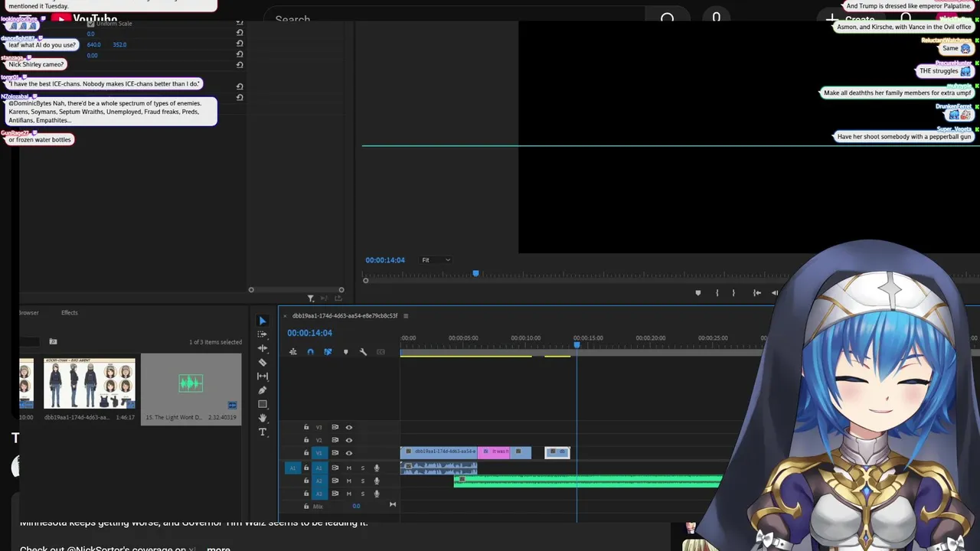Close the dbb19aa1 sequence tab

coord(286,316)
